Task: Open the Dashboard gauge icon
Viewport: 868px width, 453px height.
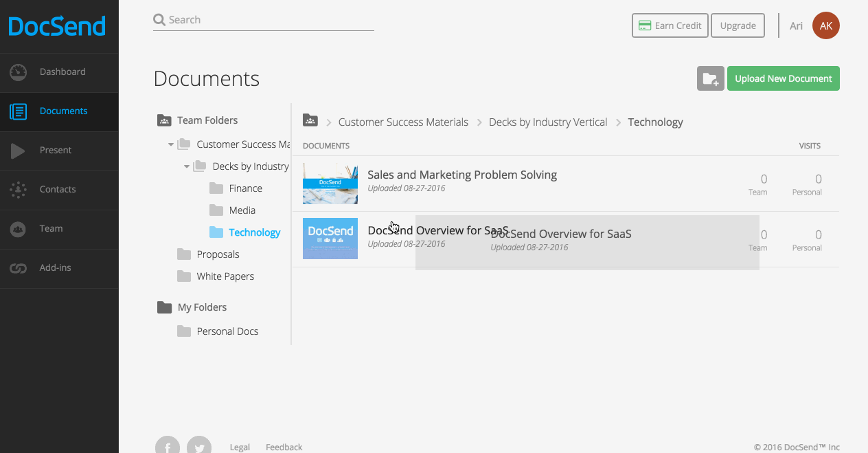Action: coord(18,71)
